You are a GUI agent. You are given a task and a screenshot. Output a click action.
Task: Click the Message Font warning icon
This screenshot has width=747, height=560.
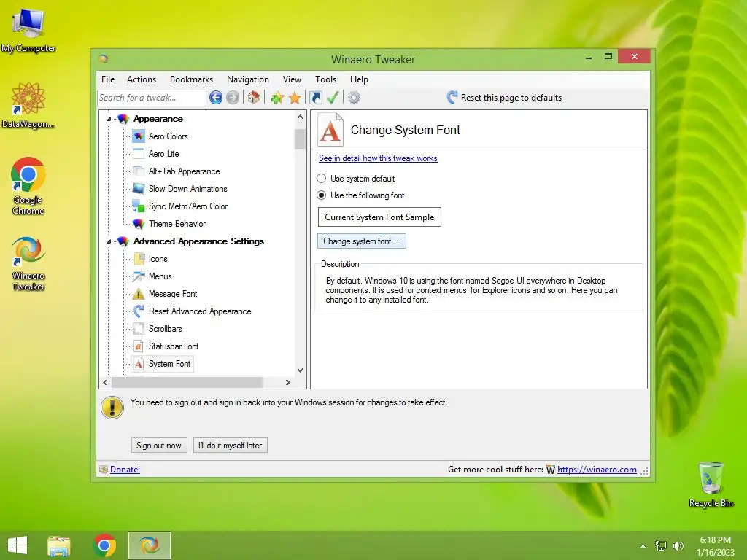pos(139,294)
